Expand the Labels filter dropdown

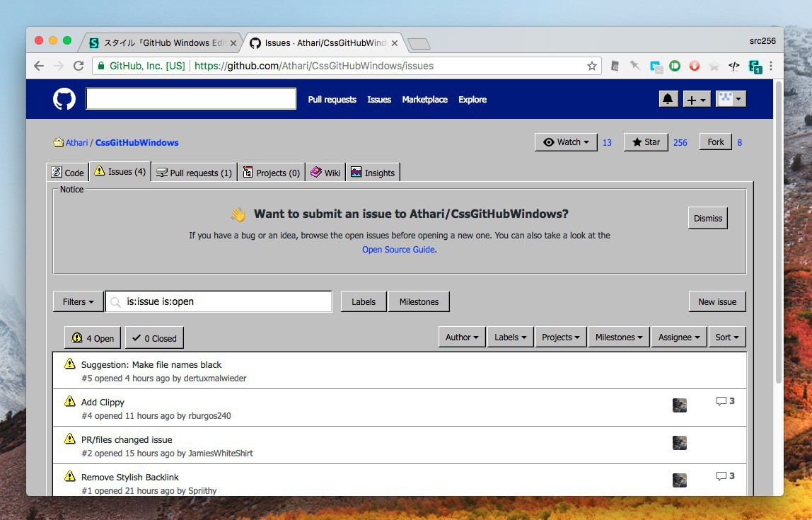[x=510, y=337]
